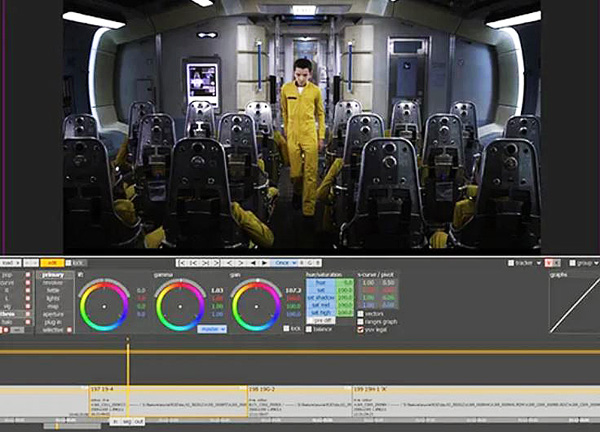This screenshot has height=432, width=600.
Task: Click the in button under the timeline
Action: 116,422
